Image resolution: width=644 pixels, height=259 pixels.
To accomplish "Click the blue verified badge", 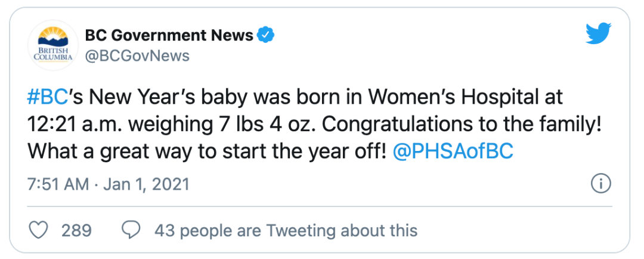I will [266, 36].
